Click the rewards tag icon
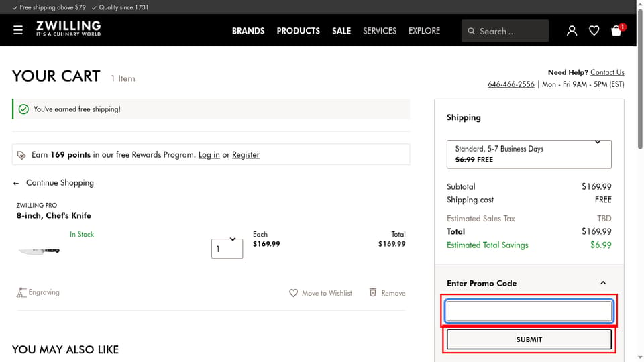Screen dimensions: 644x362 (21, 155)
